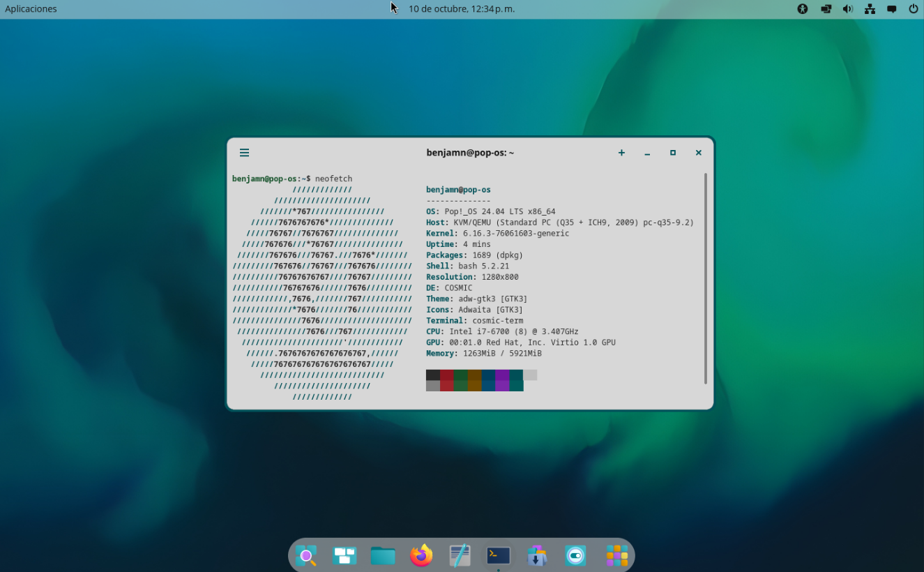Image resolution: width=924 pixels, height=572 pixels.
Task: Click the Aplicaciones menu in top panel
Action: pyautogui.click(x=31, y=9)
